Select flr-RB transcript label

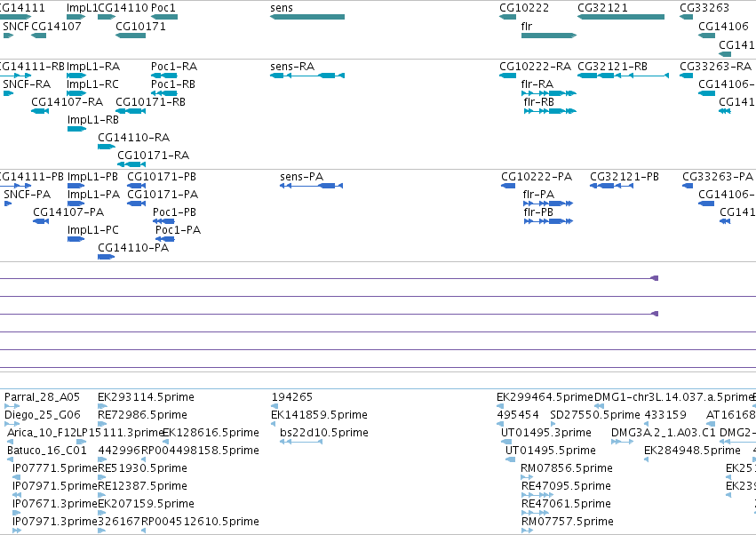coord(538,102)
